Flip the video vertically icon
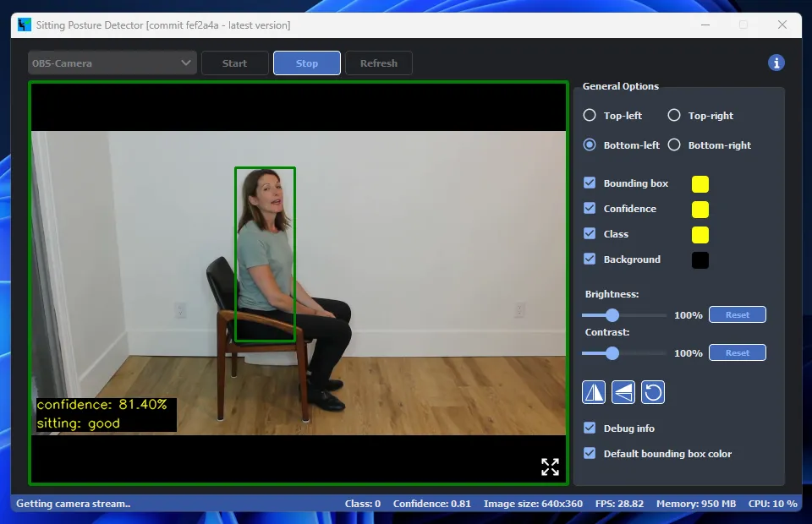812x524 pixels. (x=623, y=392)
